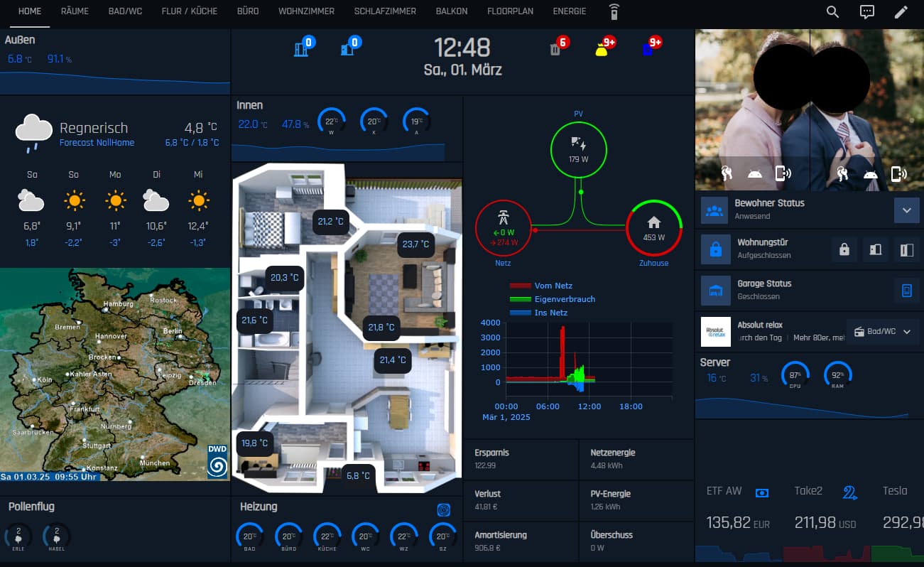Screen dimensions: 924x567
Task: Expand the Bewohner Status chevron
Action: pyautogui.click(x=906, y=210)
